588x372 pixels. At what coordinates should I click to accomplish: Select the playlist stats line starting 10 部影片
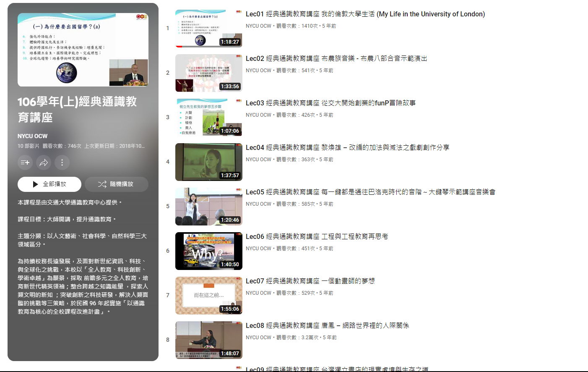click(x=81, y=146)
